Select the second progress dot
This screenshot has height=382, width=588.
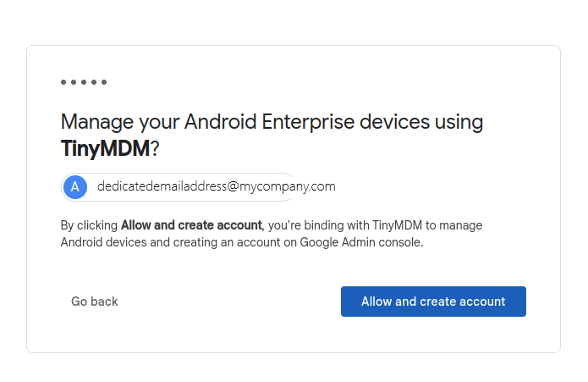74,82
